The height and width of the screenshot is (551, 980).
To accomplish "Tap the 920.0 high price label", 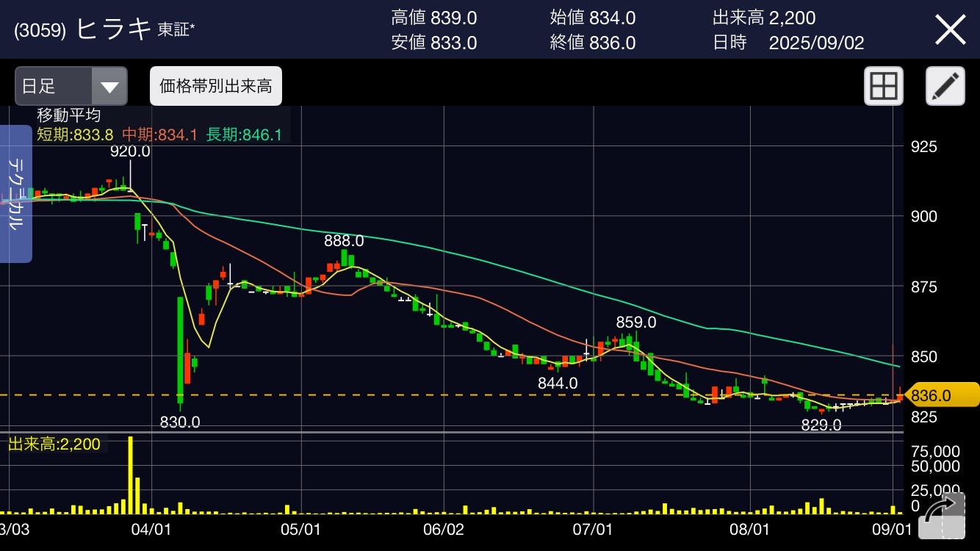I will click(130, 151).
